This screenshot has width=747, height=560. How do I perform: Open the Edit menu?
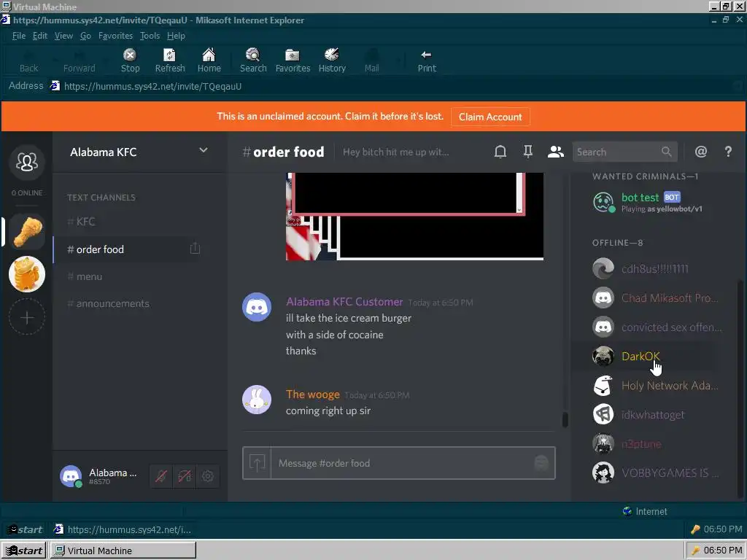click(40, 36)
